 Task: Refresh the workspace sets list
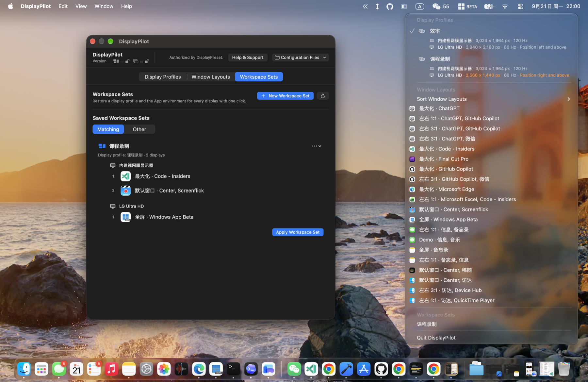323,96
